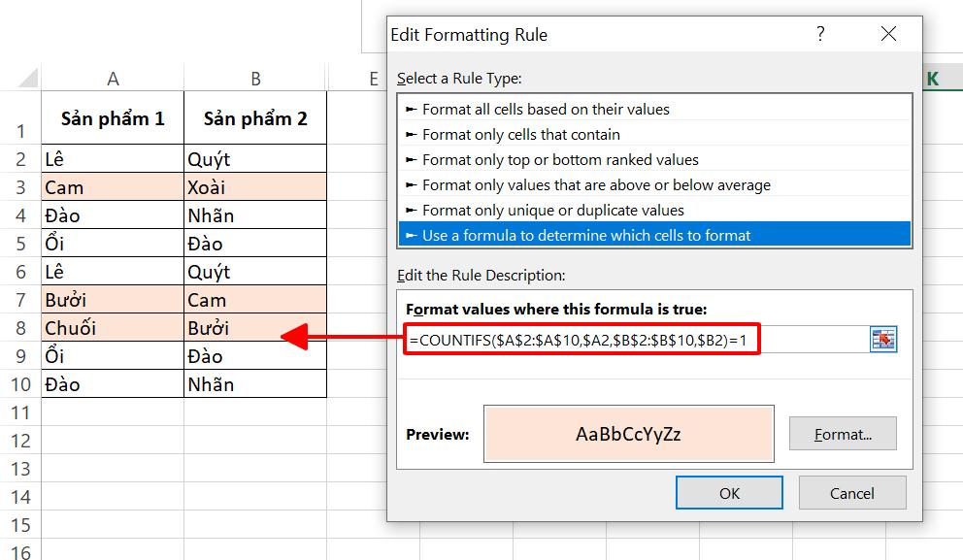Select cell A7 containing 'Bưởi'
Screen dimensions: 963x560
112,299
